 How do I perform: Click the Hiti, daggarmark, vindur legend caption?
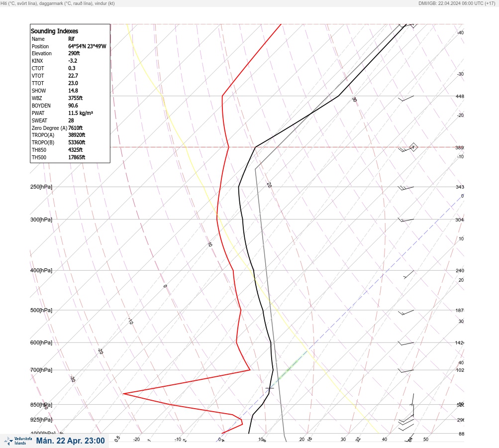[x=58, y=3]
